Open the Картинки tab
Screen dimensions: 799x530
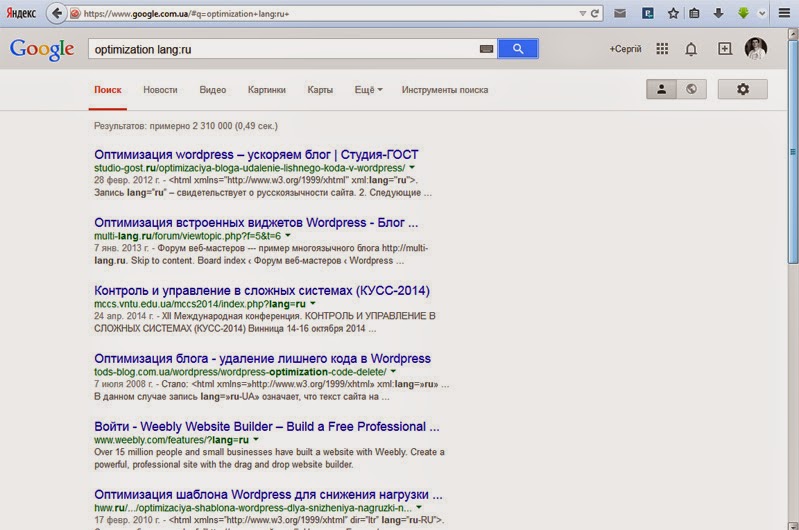coord(267,90)
